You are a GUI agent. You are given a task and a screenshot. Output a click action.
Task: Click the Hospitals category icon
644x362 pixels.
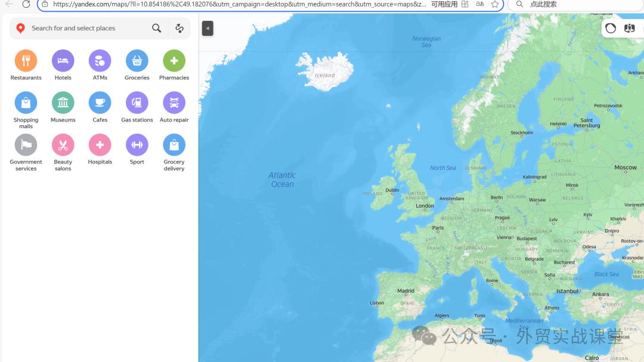point(100,145)
